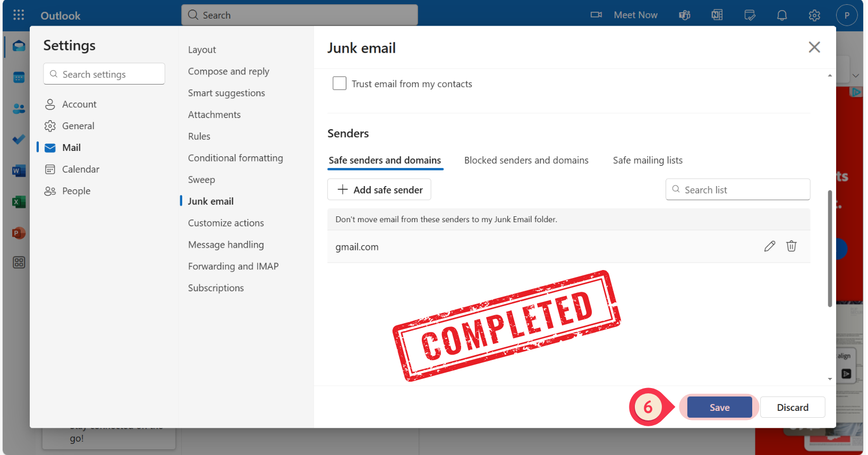This screenshot has height=455, width=868.
Task: Open the Calendar app in left rail
Action: [x=19, y=78]
